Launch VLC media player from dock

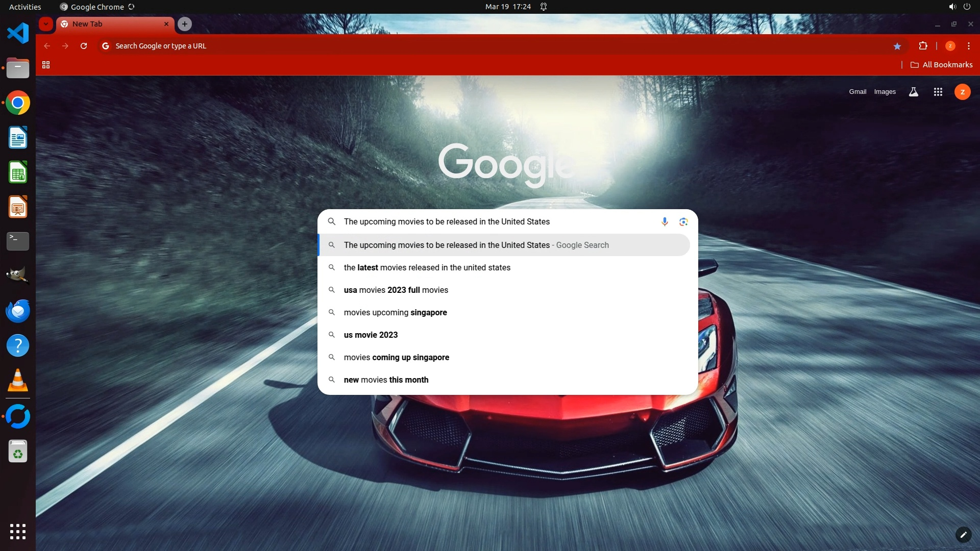(18, 381)
